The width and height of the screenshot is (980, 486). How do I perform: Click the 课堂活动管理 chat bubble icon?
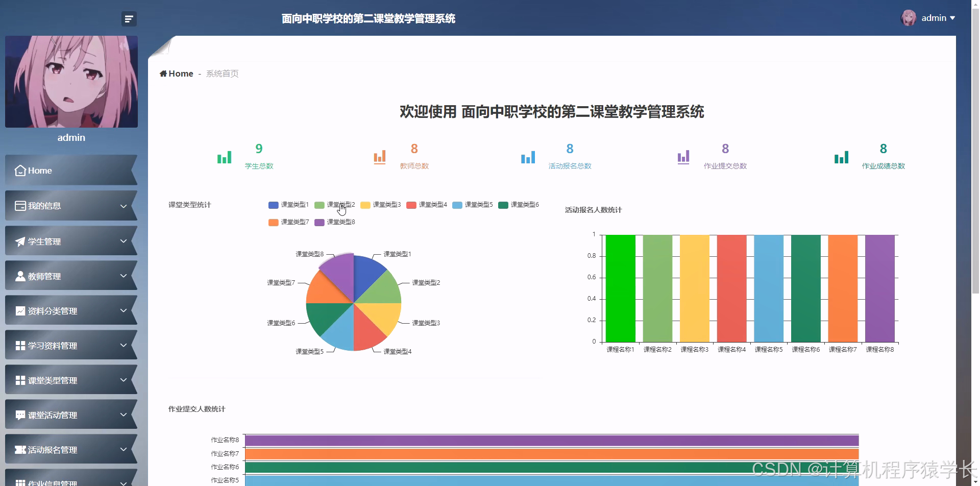point(20,415)
